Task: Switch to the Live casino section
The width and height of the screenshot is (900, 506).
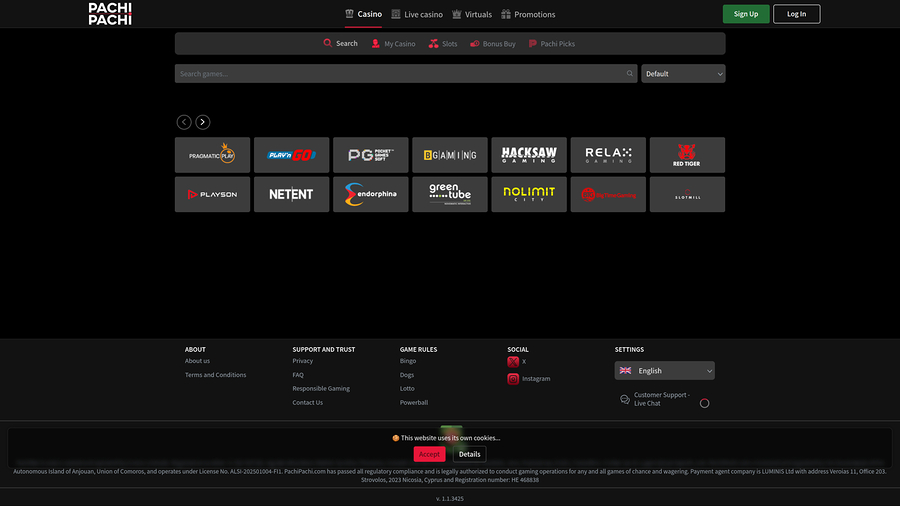Action: 417,15
